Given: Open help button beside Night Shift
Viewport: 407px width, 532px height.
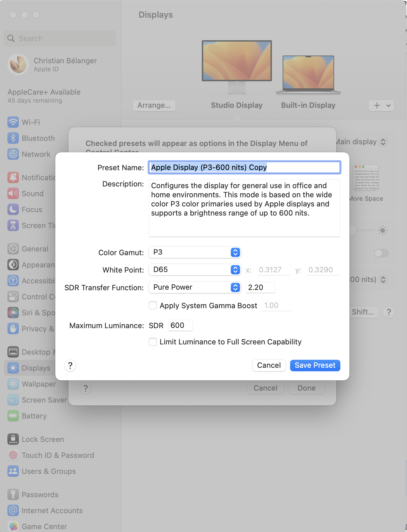Looking at the screenshot, I should (x=388, y=312).
